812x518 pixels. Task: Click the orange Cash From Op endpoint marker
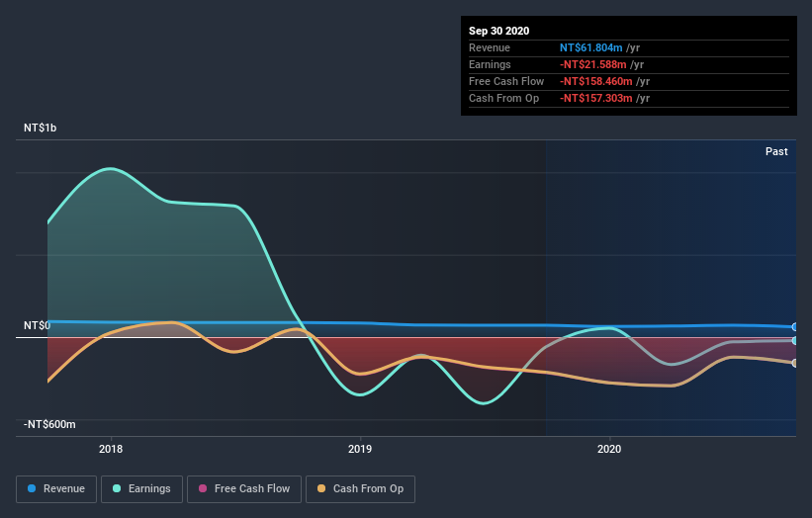[795, 363]
